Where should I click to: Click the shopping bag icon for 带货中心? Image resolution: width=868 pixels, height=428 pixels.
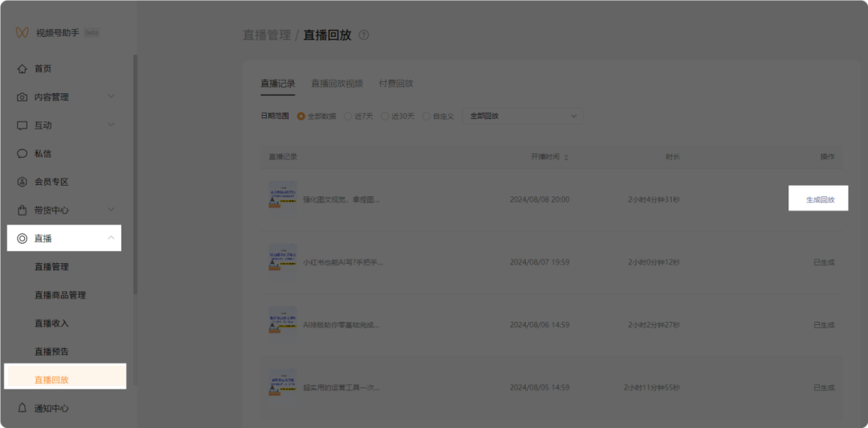click(23, 210)
